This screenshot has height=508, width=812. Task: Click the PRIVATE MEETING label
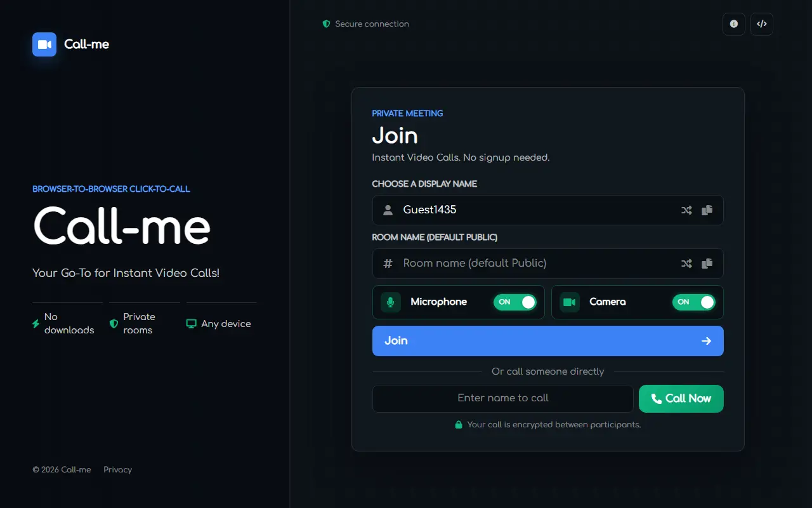click(x=408, y=114)
